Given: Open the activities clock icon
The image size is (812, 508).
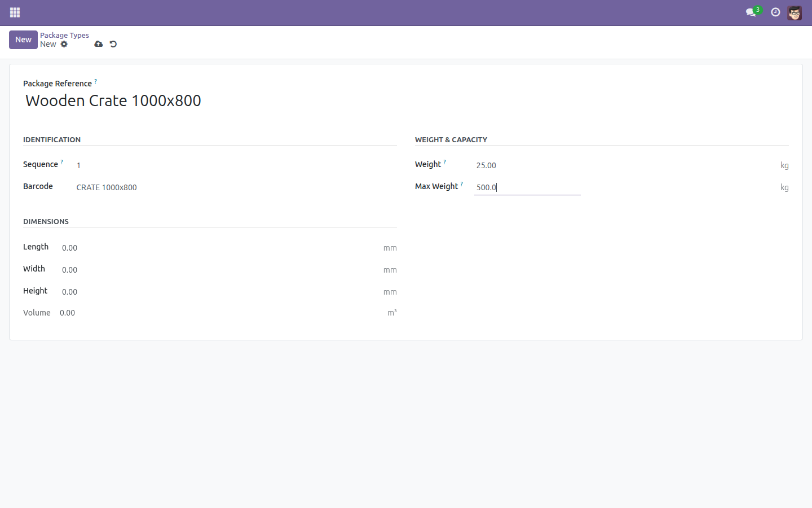Looking at the screenshot, I should pos(775,12).
